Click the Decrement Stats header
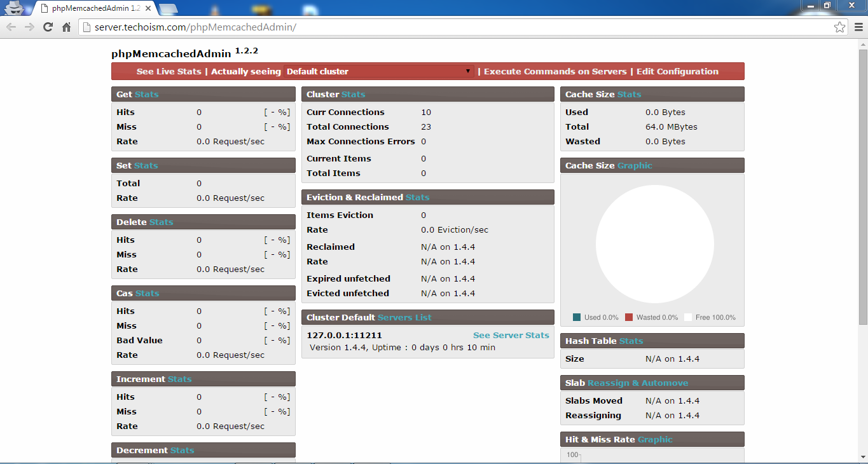 [203, 450]
